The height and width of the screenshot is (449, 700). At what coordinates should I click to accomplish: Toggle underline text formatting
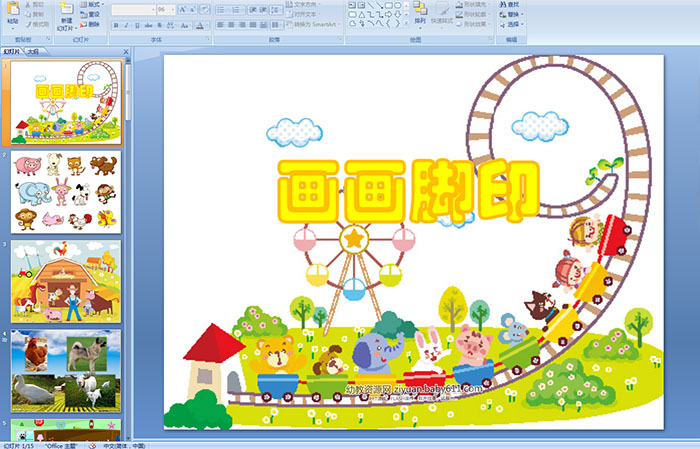[135, 25]
